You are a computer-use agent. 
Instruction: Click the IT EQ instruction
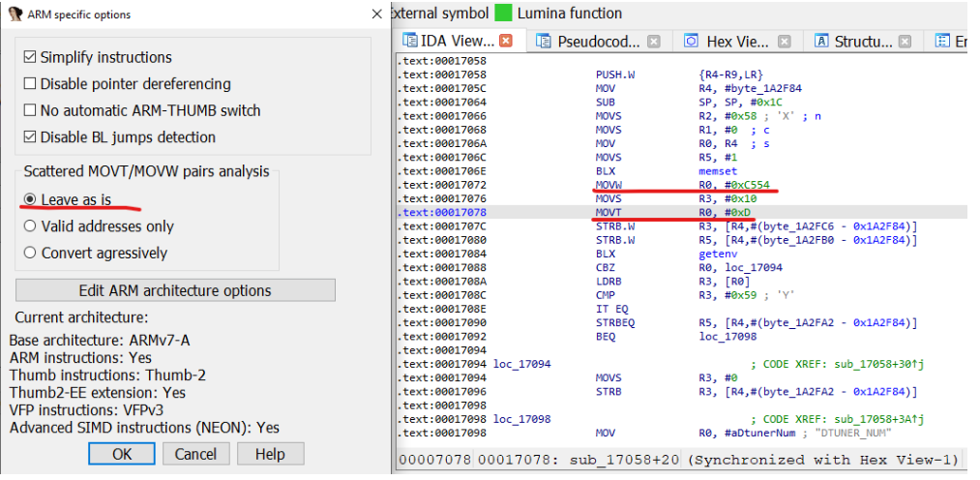[x=611, y=309]
